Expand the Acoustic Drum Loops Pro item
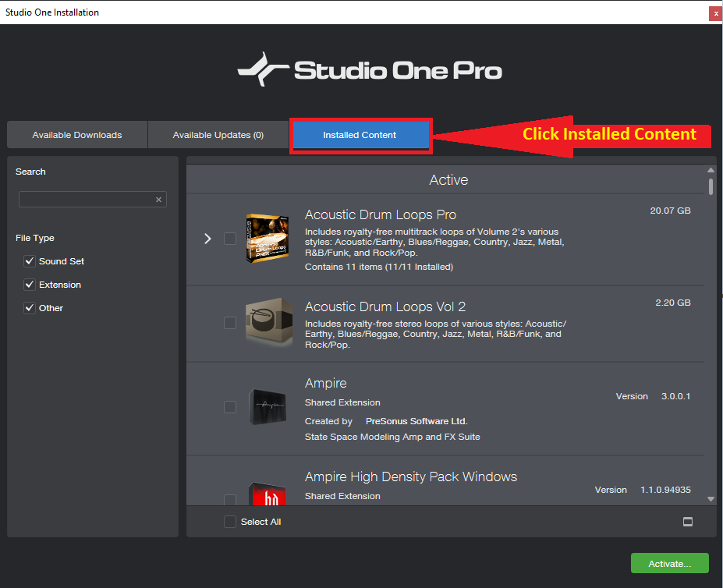The height and width of the screenshot is (588, 723). coord(207,239)
